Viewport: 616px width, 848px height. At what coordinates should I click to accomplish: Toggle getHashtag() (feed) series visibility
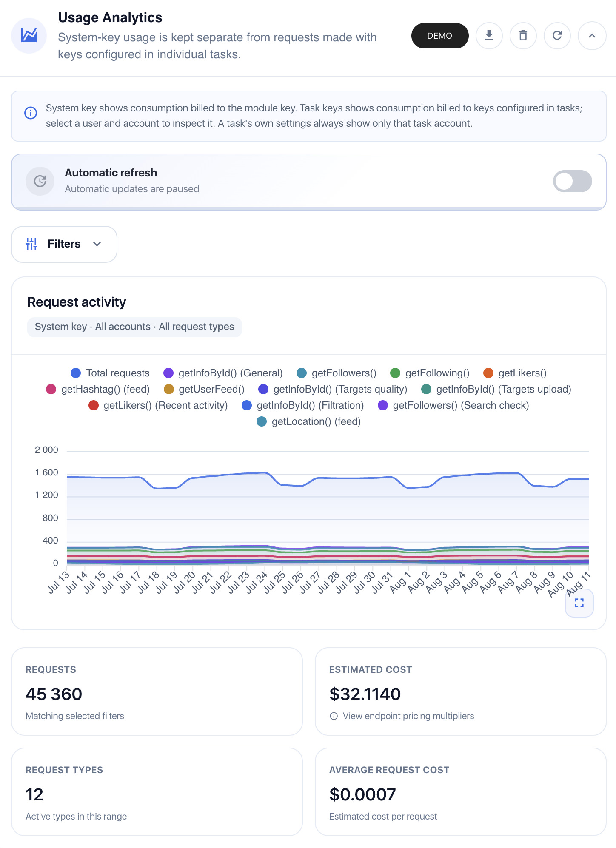pyautogui.click(x=98, y=389)
